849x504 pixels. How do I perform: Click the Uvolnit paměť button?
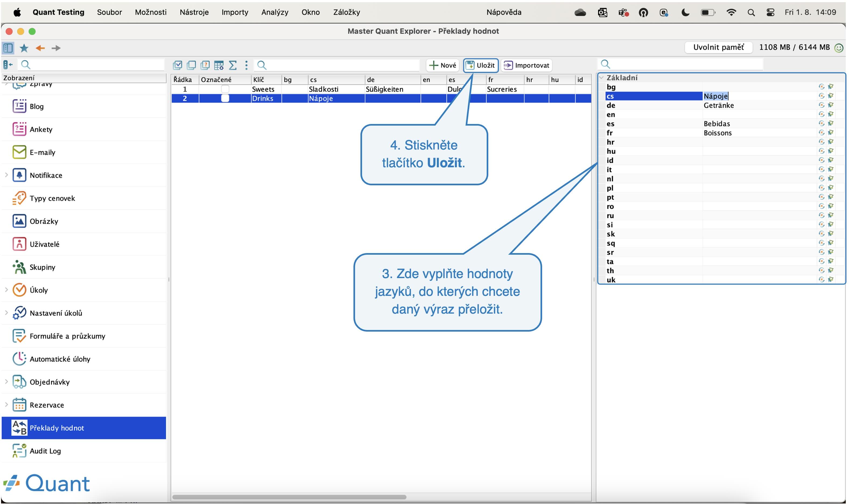pyautogui.click(x=718, y=47)
